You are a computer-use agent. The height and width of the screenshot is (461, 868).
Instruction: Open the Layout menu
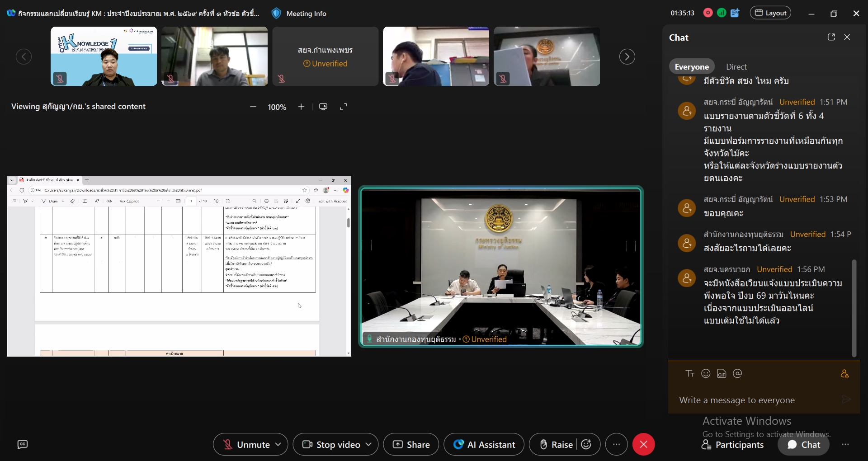[x=770, y=13]
